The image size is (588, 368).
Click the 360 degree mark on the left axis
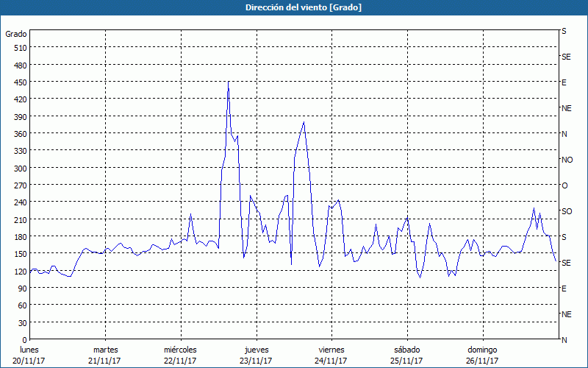[19, 134]
